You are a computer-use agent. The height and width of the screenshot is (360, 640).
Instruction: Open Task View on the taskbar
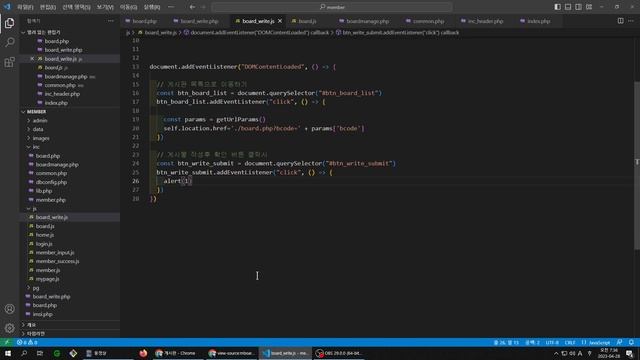[40, 353]
